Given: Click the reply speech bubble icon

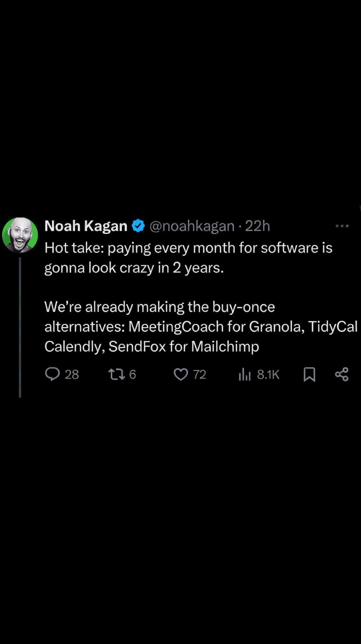Looking at the screenshot, I should coord(52,374).
